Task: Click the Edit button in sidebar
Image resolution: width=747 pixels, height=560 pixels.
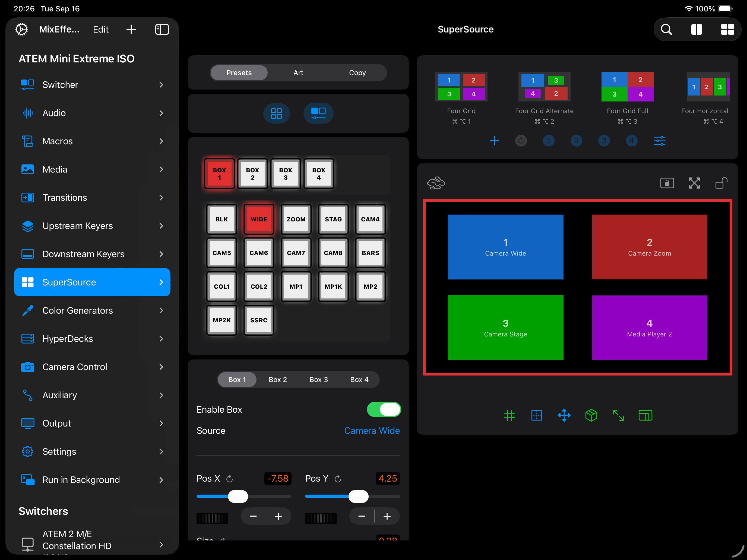Action: (101, 30)
